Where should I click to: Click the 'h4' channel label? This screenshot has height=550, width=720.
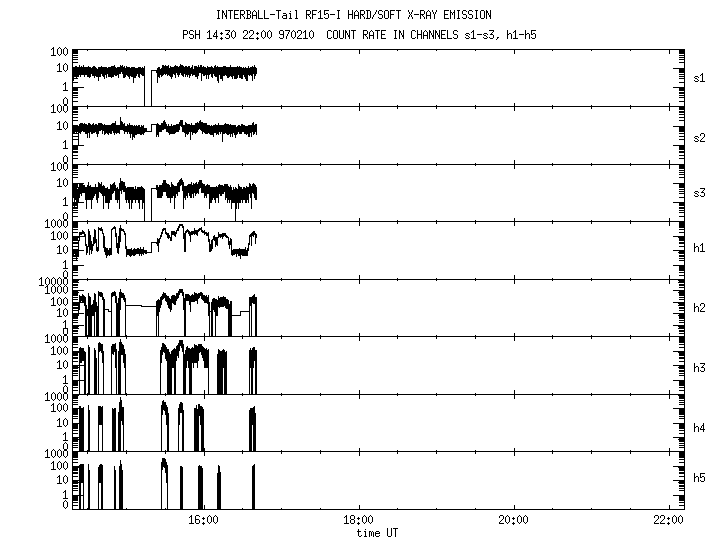pyautogui.click(x=699, y=428)
